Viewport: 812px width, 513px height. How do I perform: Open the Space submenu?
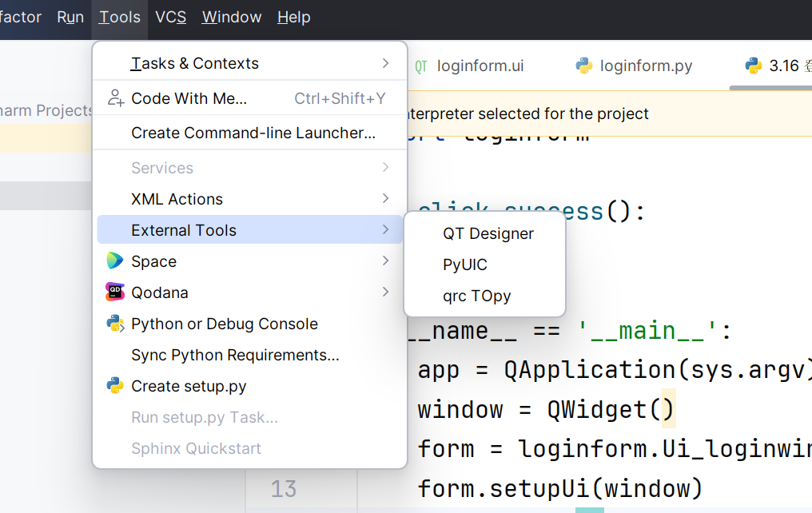click(249, 261)
